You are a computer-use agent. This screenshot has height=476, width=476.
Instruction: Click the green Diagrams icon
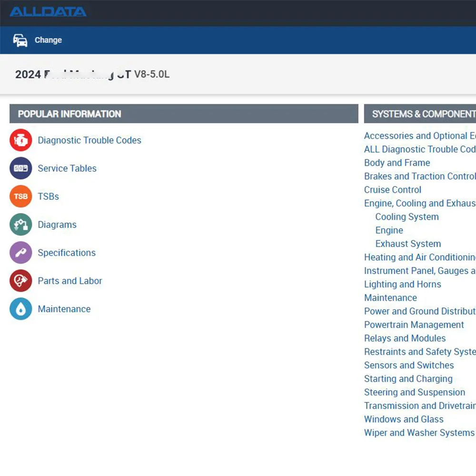[x=20, y=225]
